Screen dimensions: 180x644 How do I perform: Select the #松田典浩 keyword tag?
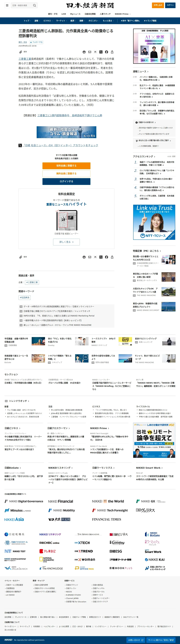[x=25, y=298]
